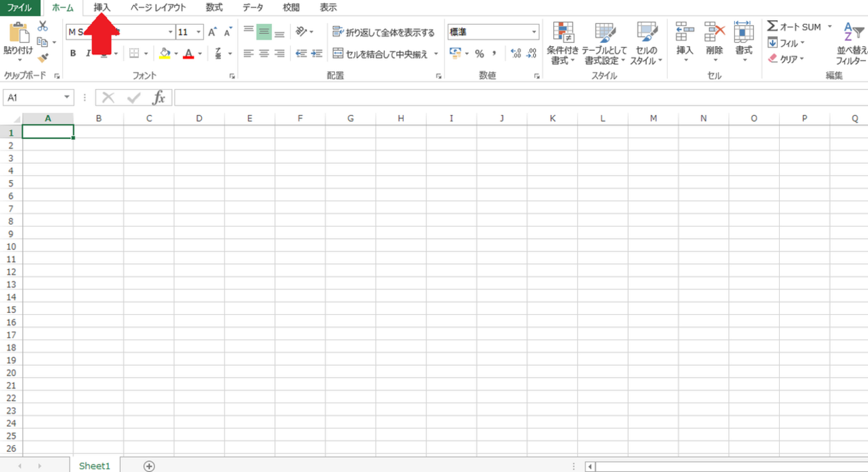
Task: Apply borders using the borders icon
Action: click(x=134, y=53)
